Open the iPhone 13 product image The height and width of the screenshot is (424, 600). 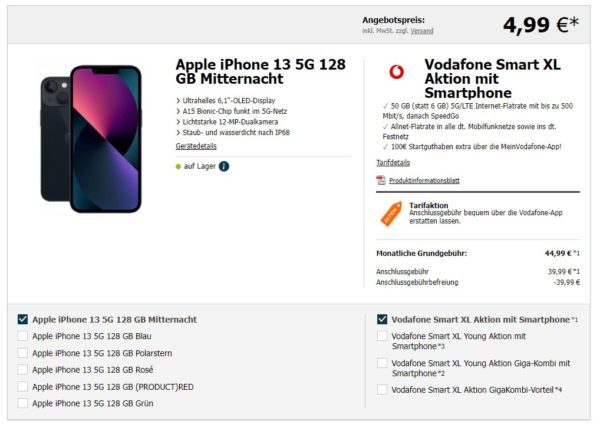click(x=91, y=139)
